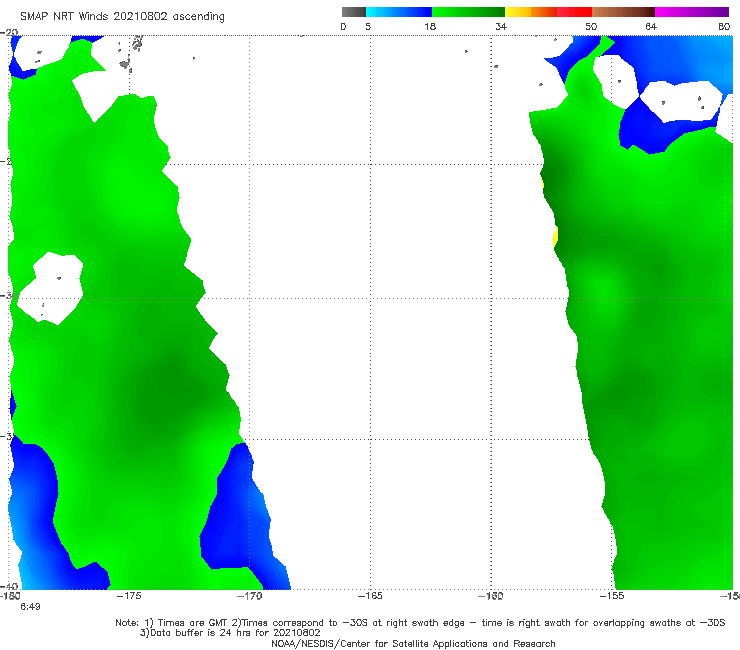Click the title 'SMAP NRT Winds 20210802 ascending'
Viewport: 740px width, 650px height.
click(122, 16)
